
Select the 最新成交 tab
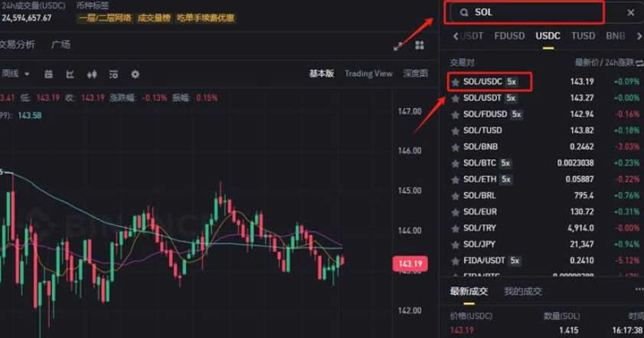(469, 291)
